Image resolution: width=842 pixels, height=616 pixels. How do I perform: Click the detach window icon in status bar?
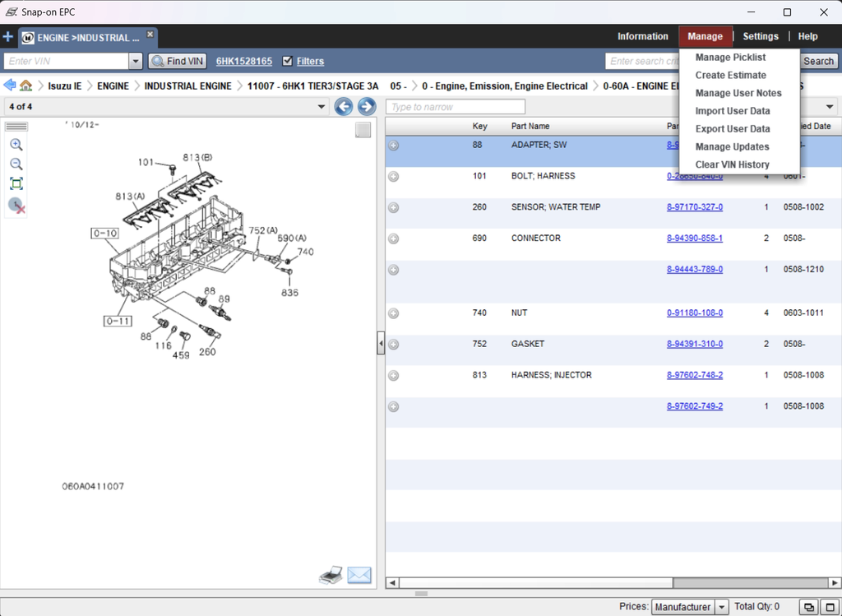click(809, 607)
